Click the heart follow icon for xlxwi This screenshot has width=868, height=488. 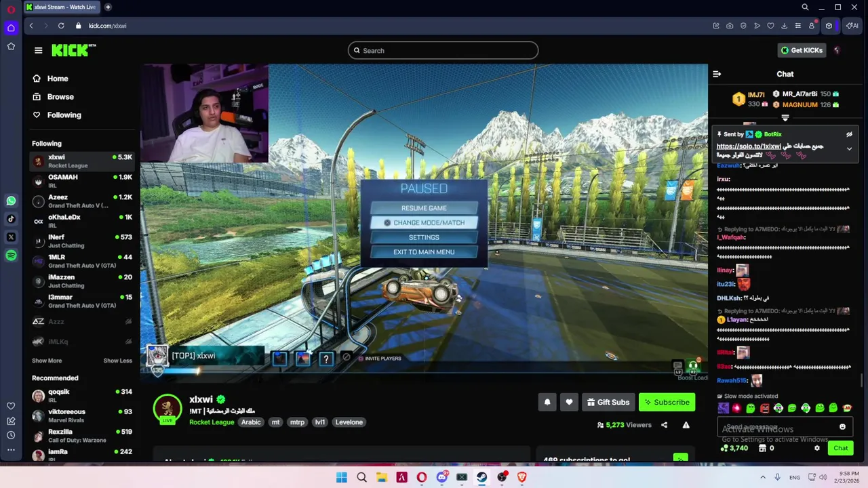pos(569,402)
